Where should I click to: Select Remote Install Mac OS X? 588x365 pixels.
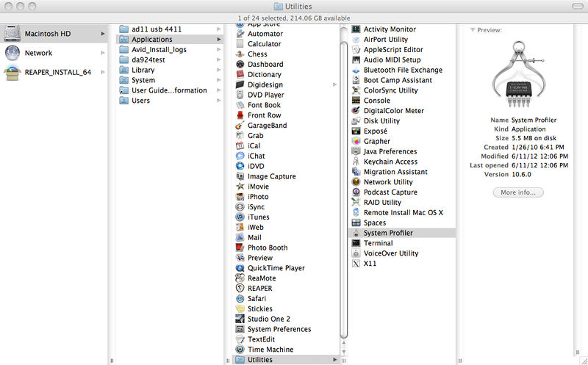point(403,212)
